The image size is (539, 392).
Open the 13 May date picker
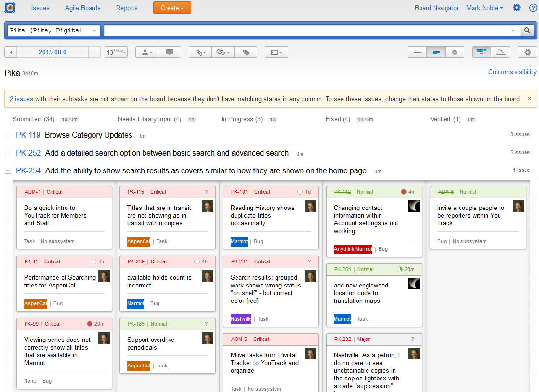[116, 52]
